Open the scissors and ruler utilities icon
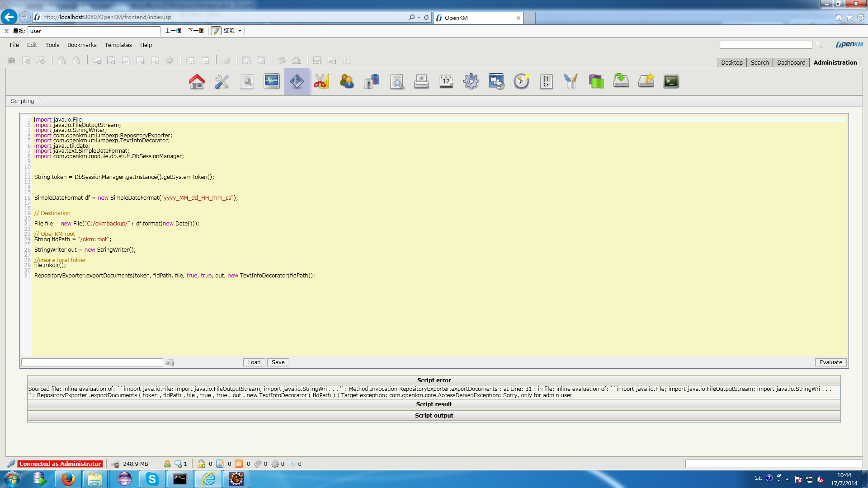The height and width of the screenshot is (488, 868). tap(321, 81)
